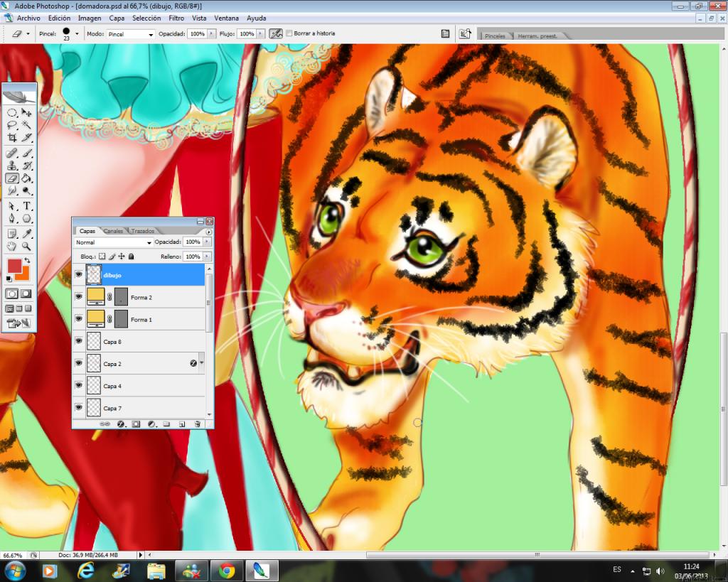
Task: Create a new layer group folder
Action: tap(166, 424)
